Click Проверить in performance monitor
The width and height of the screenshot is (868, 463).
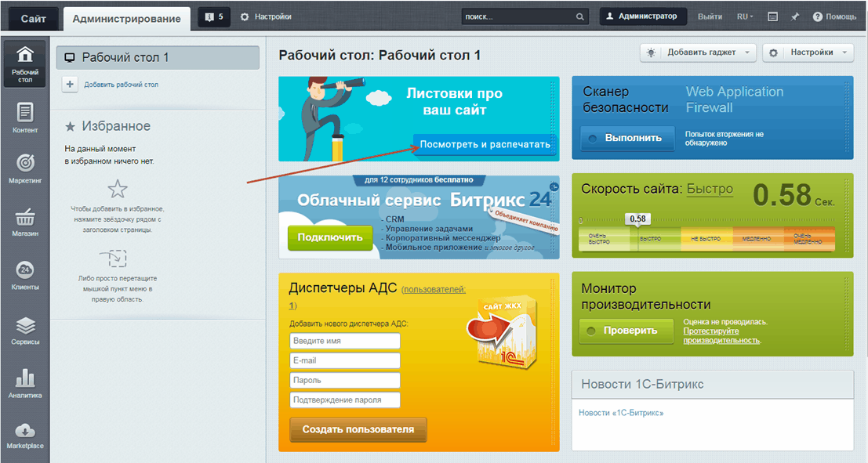pos(626,331)
